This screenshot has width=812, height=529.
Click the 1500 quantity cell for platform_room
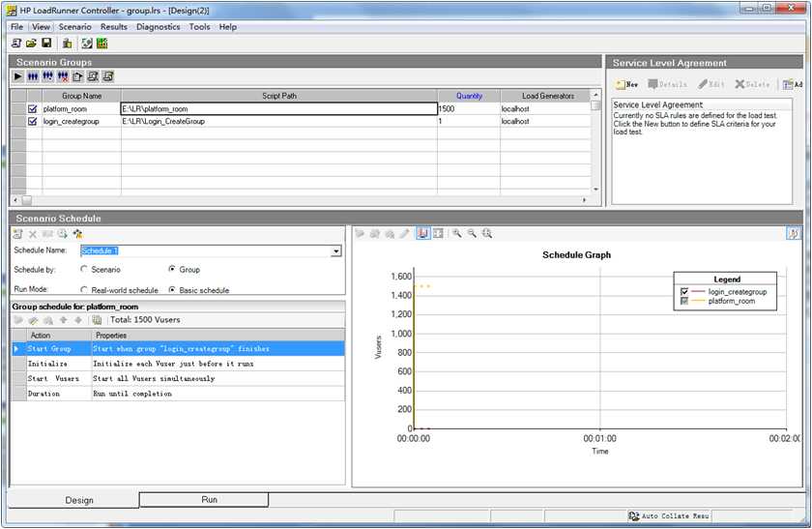point(469,109)
